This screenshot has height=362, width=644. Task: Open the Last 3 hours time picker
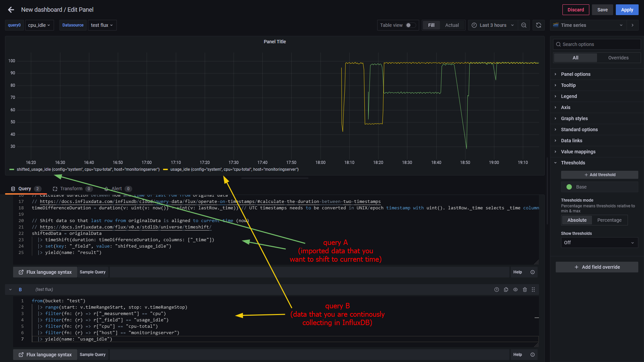(x=493, y=25)
